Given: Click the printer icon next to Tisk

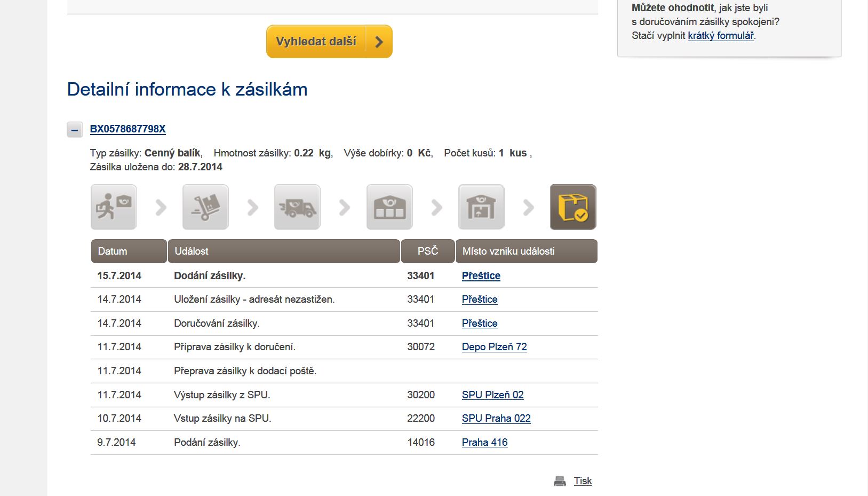Looking at the screenshot, I should tap(560, 481).
